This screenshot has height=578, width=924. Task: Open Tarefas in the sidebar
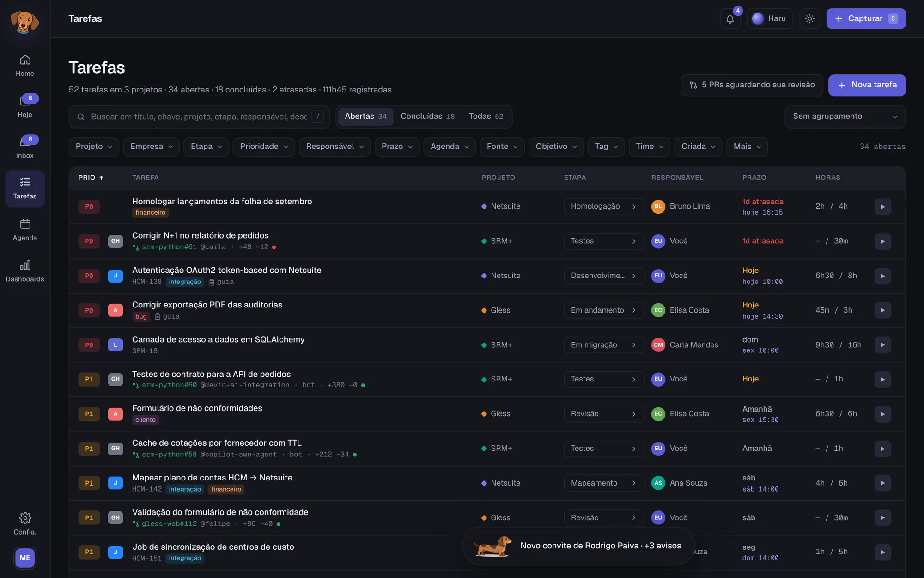25,189
